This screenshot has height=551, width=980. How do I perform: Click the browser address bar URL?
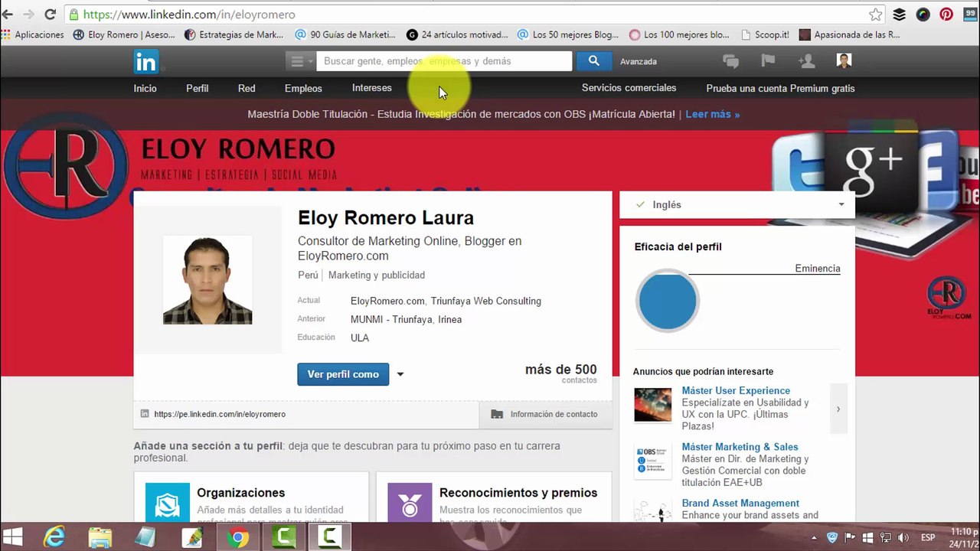pyautogui.click(x=189, y=15)
